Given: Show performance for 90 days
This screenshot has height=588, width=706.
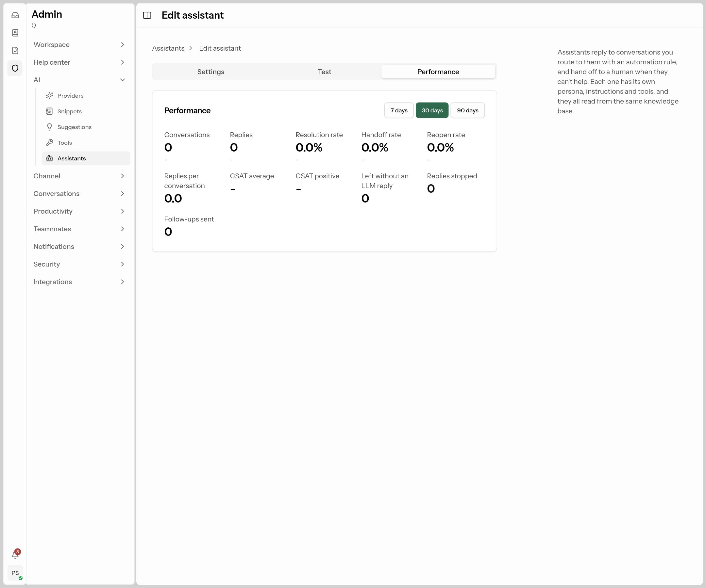Looking at the screenshot, I should coord(468,110).
